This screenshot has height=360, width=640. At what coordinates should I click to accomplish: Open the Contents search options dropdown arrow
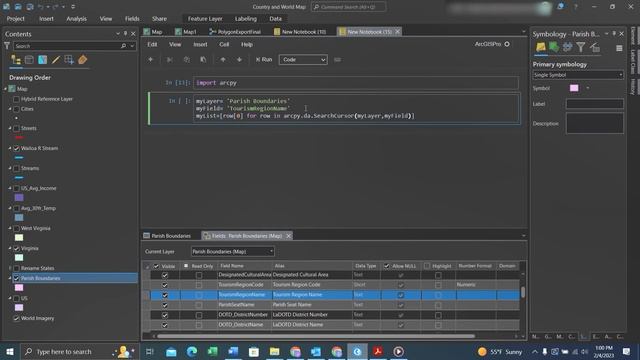[132, 46]
